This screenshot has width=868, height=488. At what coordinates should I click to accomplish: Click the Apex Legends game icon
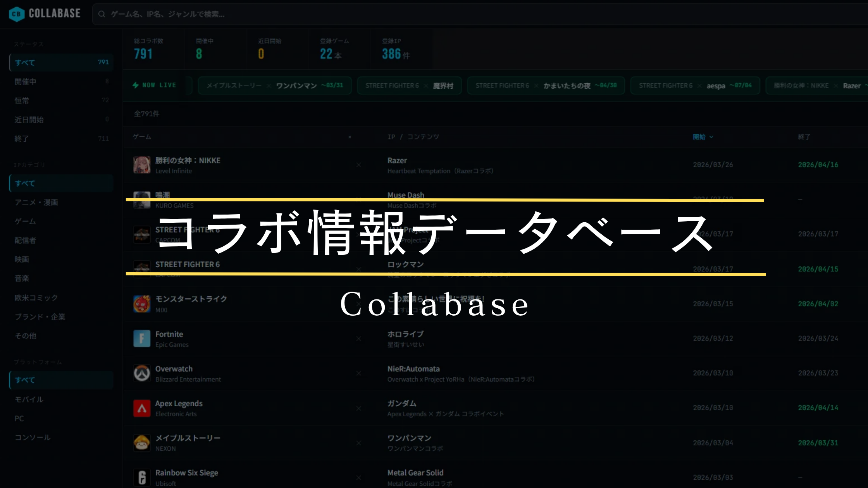[142, 408]
